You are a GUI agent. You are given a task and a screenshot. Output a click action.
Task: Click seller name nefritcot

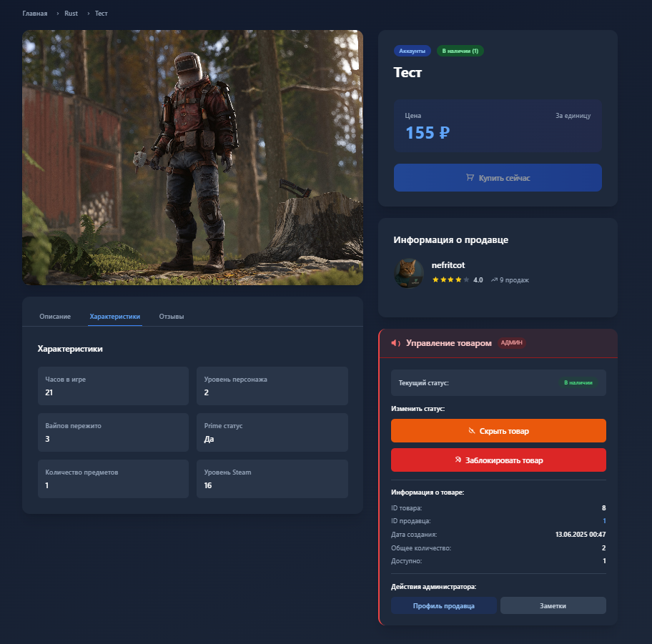(x=448, y=265)
